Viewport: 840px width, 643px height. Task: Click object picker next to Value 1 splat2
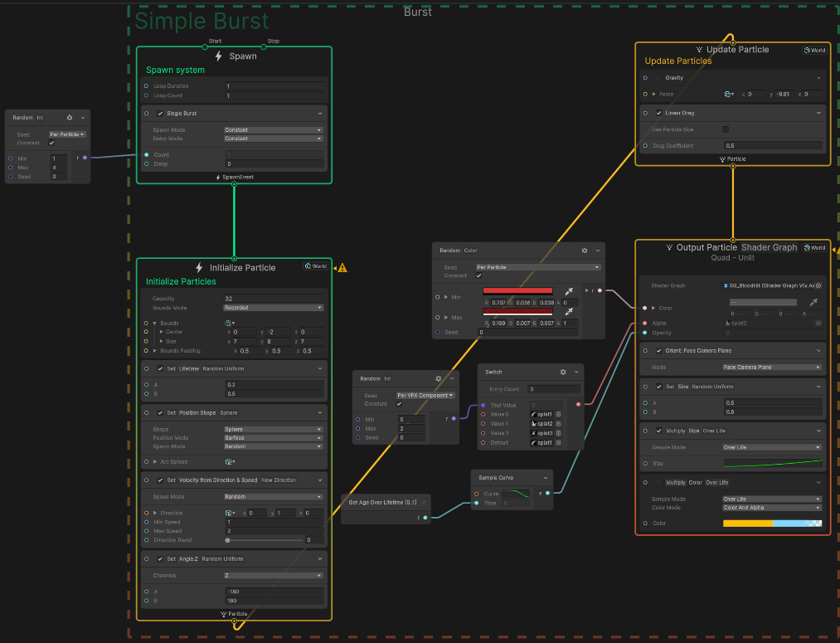pos(558,423)
